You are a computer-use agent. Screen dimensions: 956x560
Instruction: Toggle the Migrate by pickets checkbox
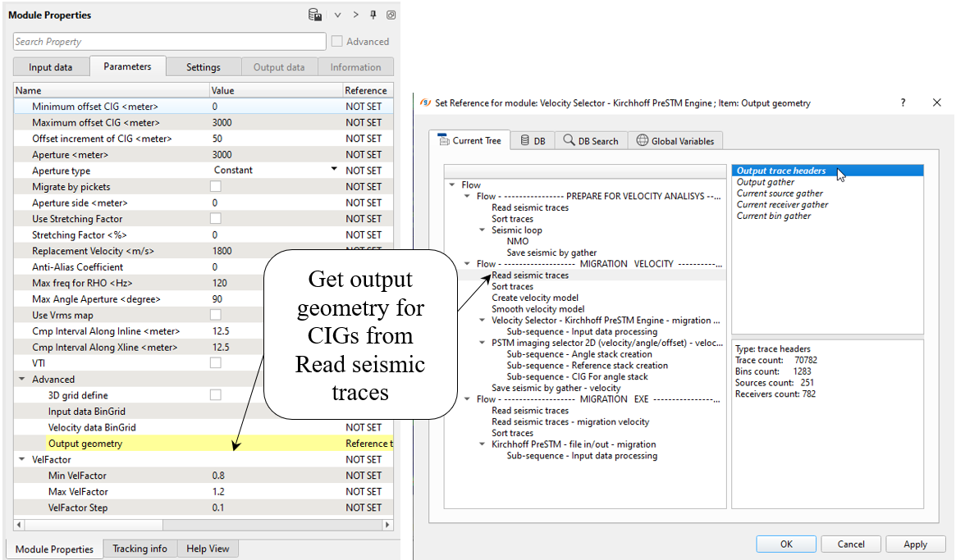[x=216, y=187]
